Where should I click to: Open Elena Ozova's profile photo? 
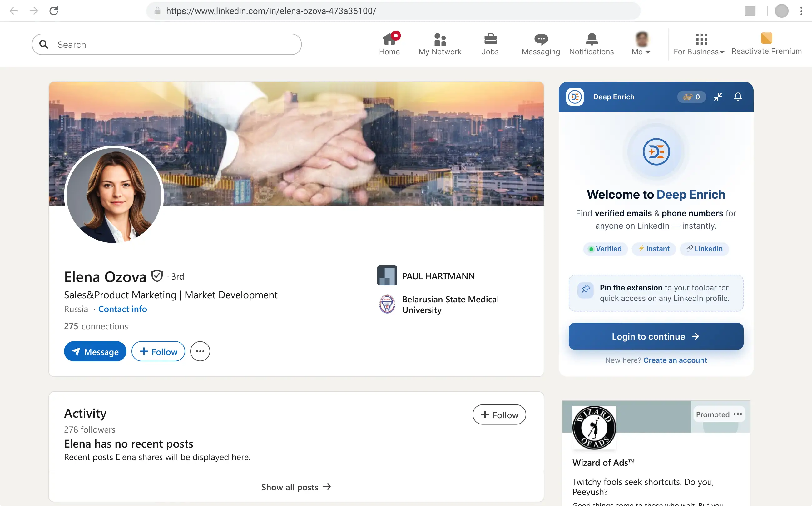point(114,195)
